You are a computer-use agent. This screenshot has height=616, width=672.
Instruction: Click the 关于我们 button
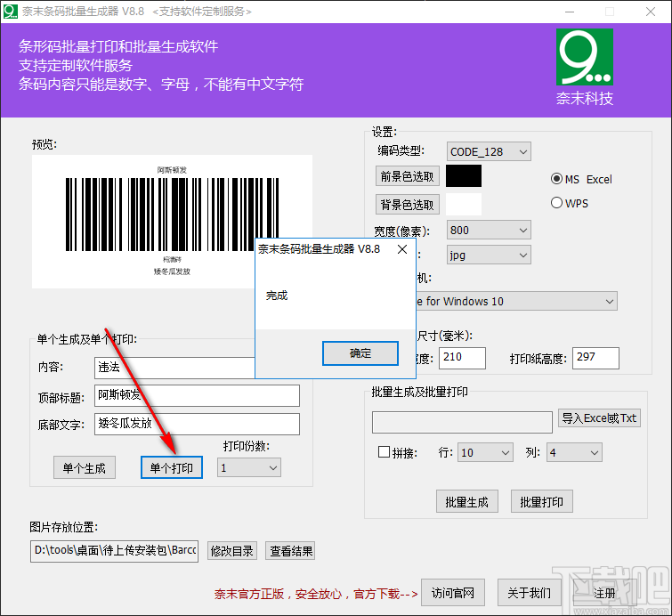(529, 593)
